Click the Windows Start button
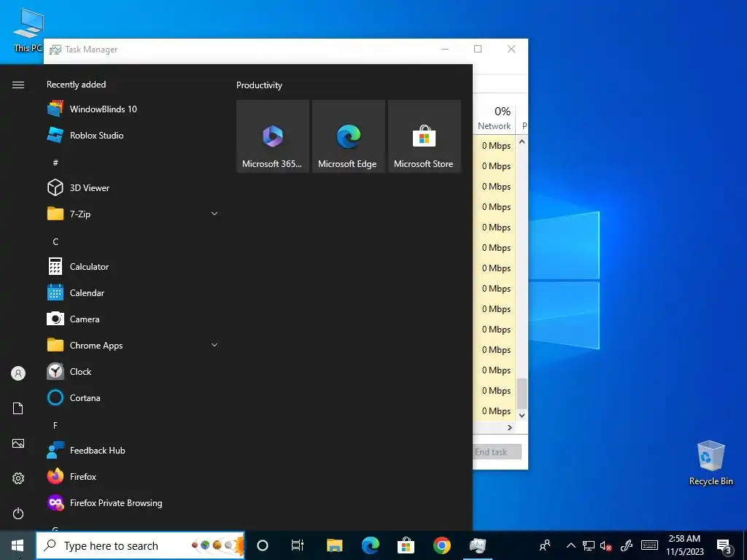 pos(18,545)
